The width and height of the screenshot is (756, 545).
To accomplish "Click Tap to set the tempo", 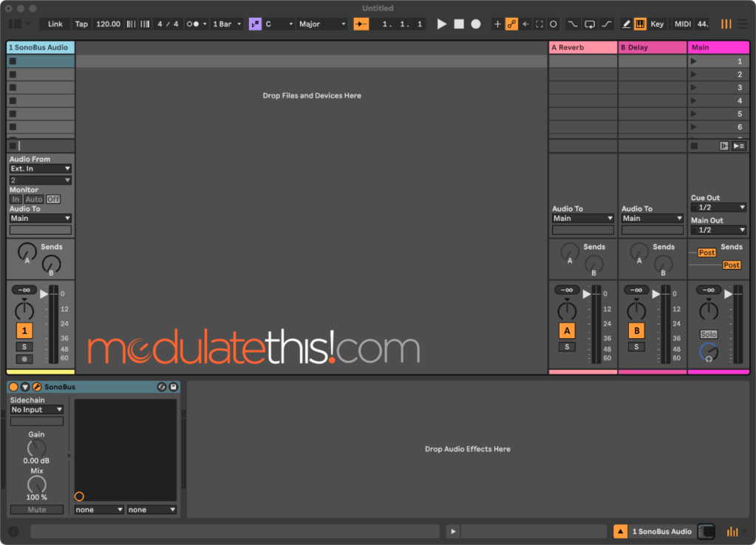I will click(x=81, y=24).
